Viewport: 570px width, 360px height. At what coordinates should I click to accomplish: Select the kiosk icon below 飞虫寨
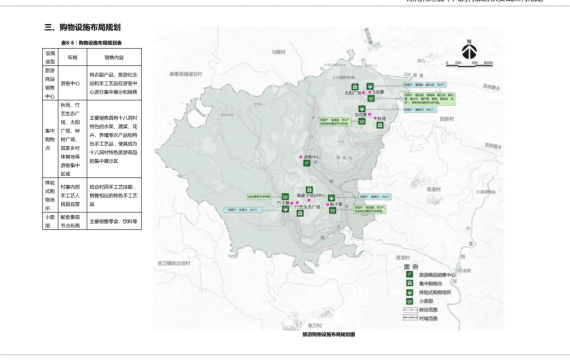371,98
